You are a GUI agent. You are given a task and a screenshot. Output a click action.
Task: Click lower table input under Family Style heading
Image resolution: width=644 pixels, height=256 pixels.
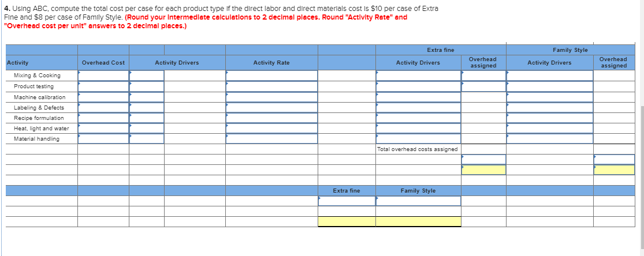[x=418, y=201]
